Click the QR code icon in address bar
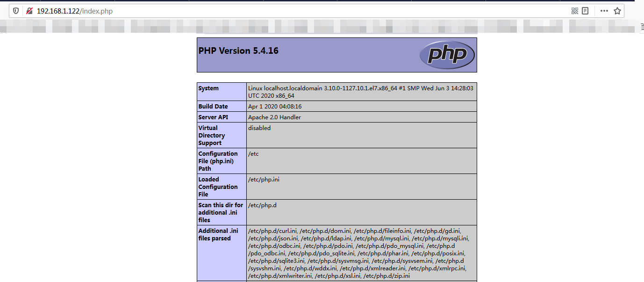 (x=575, y=11)
